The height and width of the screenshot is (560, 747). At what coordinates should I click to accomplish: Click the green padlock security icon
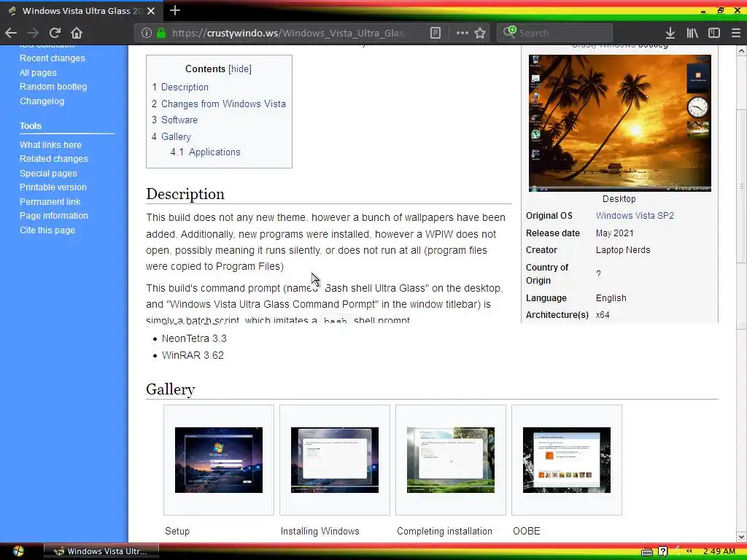(161, 33)
